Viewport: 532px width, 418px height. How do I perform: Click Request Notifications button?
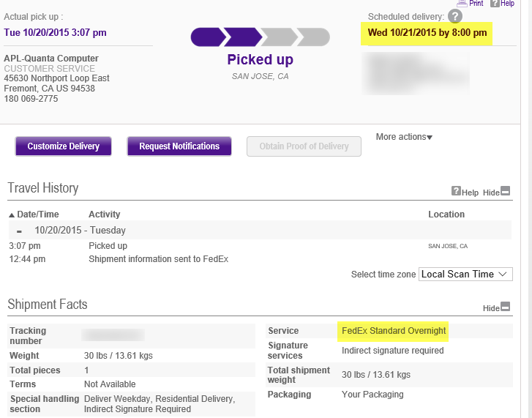click(179, 146)
